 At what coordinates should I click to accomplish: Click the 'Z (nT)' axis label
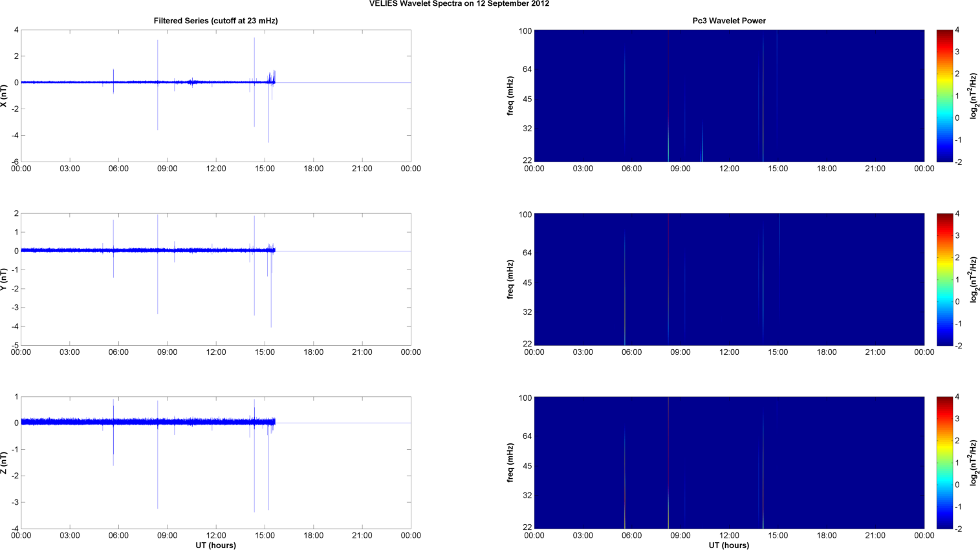tap(4, 463)
